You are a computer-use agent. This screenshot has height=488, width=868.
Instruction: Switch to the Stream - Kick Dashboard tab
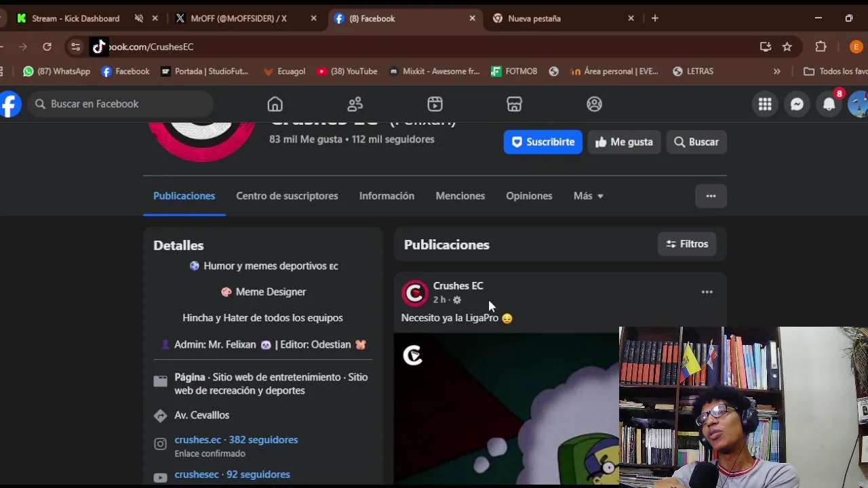[x=75, y=18]
